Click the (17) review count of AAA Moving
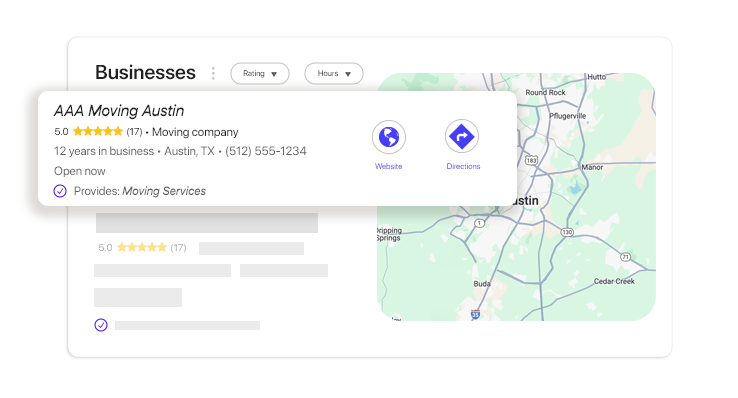 click(134, 132)
